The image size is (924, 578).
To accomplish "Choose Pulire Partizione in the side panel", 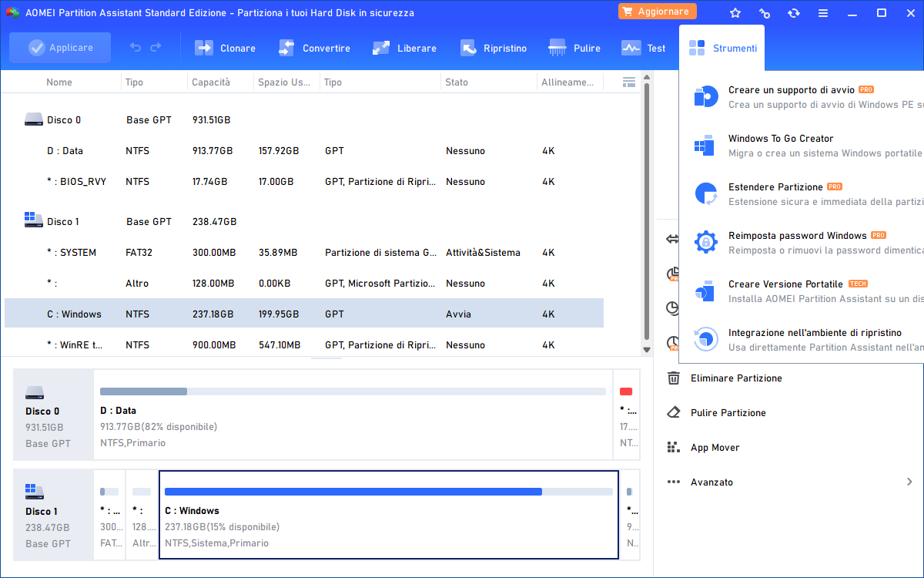I will click(716, 413).
